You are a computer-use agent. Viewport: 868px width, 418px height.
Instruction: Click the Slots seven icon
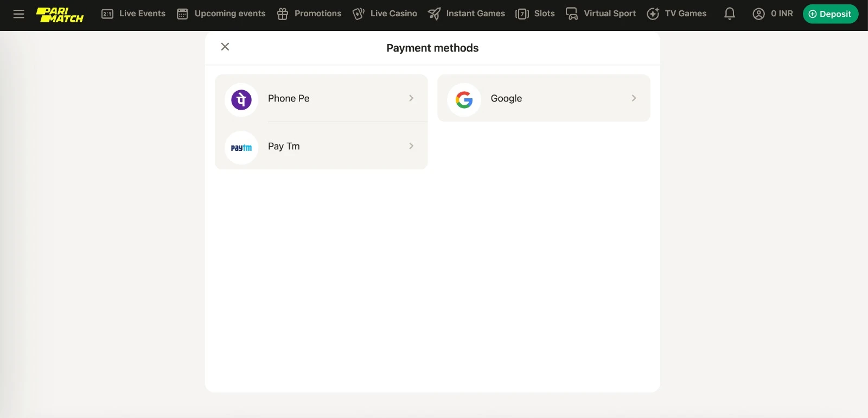tap(522, 14)
